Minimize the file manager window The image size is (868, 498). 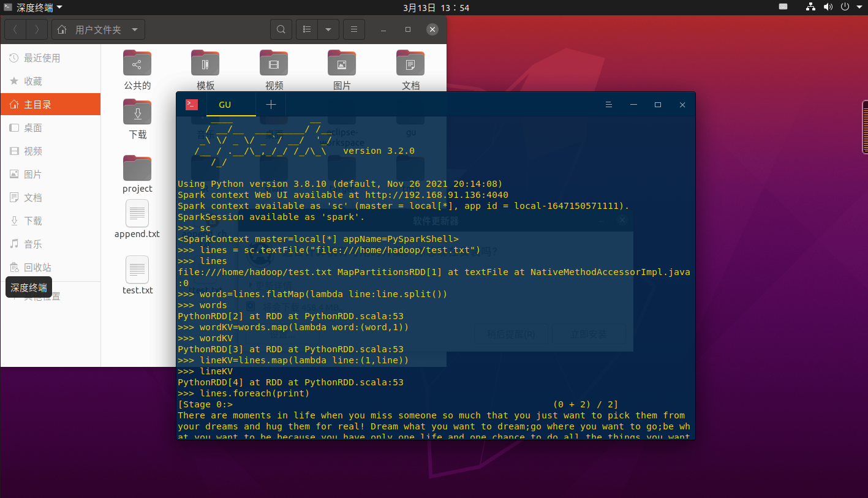click(x=383, y=29)
